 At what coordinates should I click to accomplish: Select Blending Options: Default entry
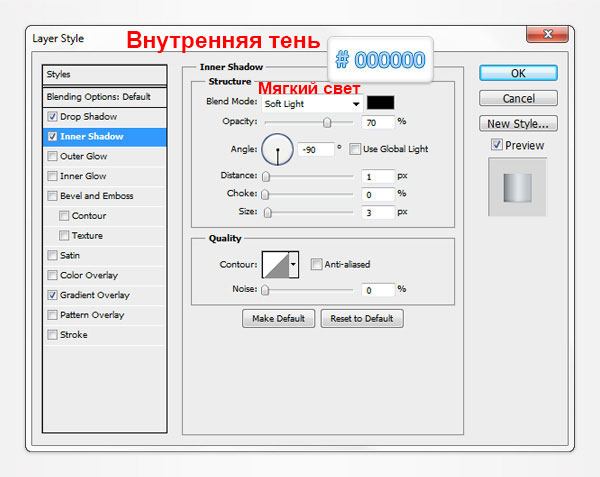(105, 97)
